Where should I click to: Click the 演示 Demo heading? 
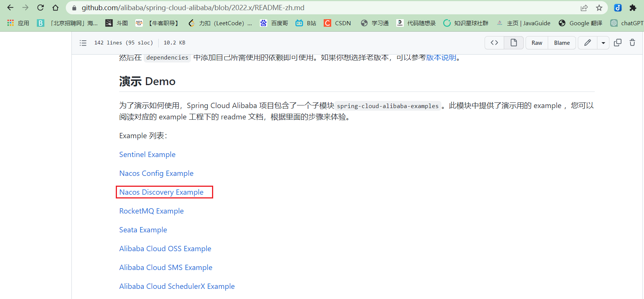click(x=147, y=81)
